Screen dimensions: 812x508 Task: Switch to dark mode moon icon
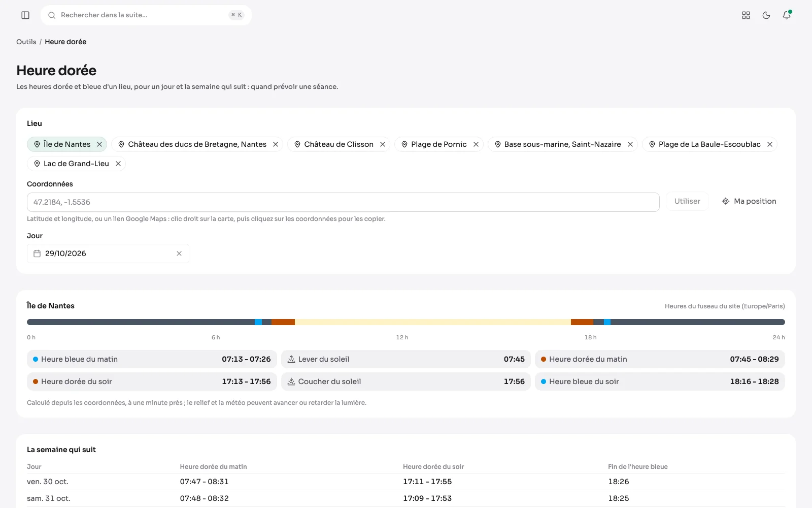pyautogui.click(x=766, y=15)
